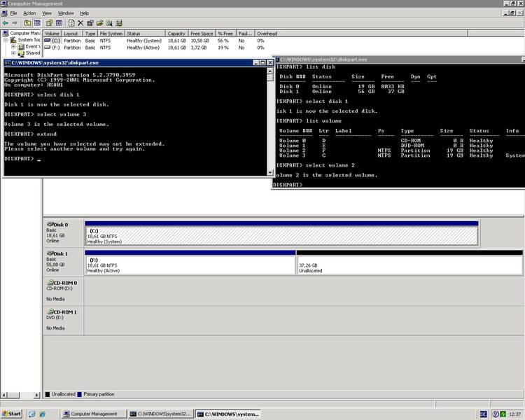Collapse the System Tools tree node
The height and width of the screenshot is (420, 525).
(6, 40)
